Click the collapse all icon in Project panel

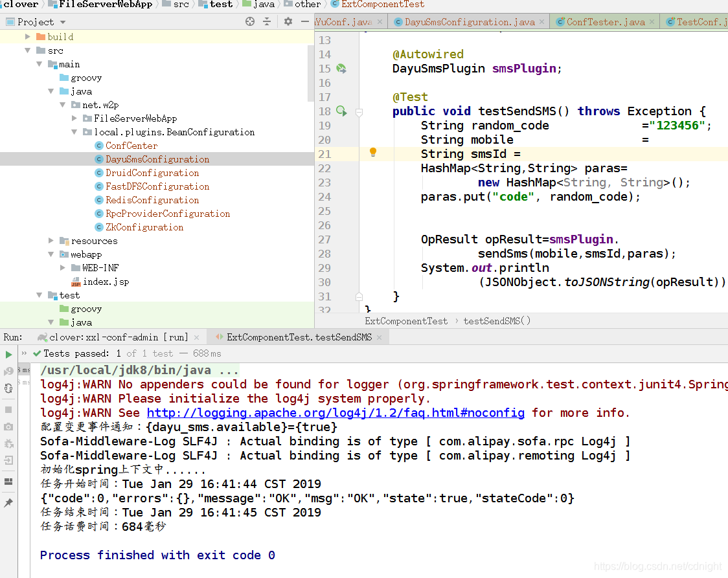point(267,21)
